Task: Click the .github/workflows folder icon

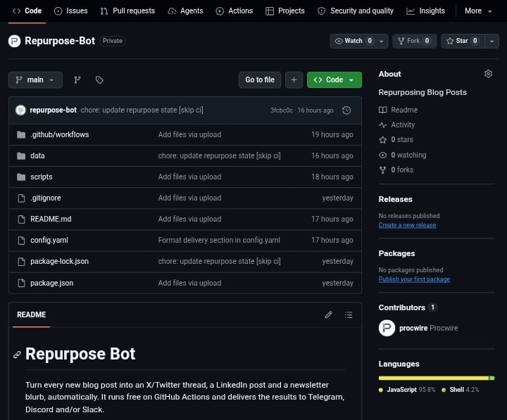Action: (21, 134)
